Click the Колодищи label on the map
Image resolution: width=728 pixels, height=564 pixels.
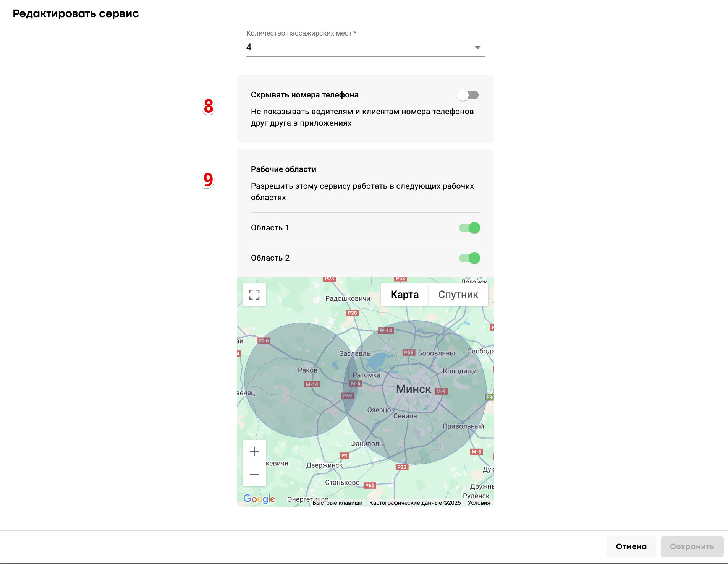pos(460,371)
